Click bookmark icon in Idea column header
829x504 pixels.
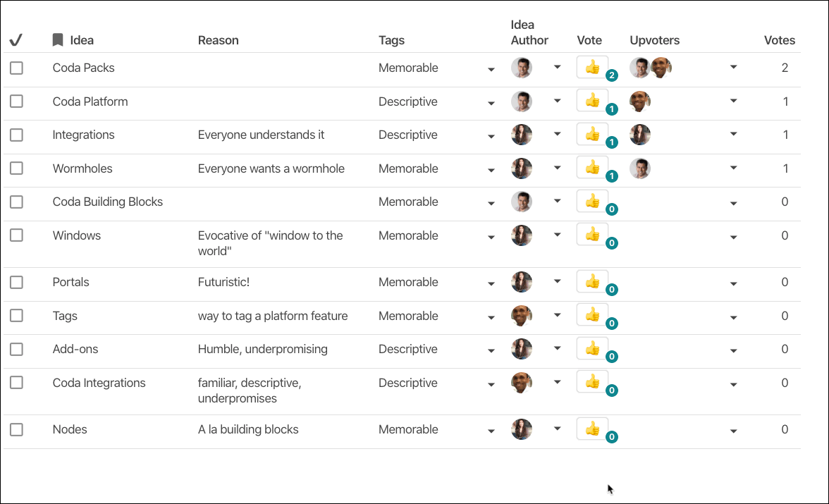point(58,40)
